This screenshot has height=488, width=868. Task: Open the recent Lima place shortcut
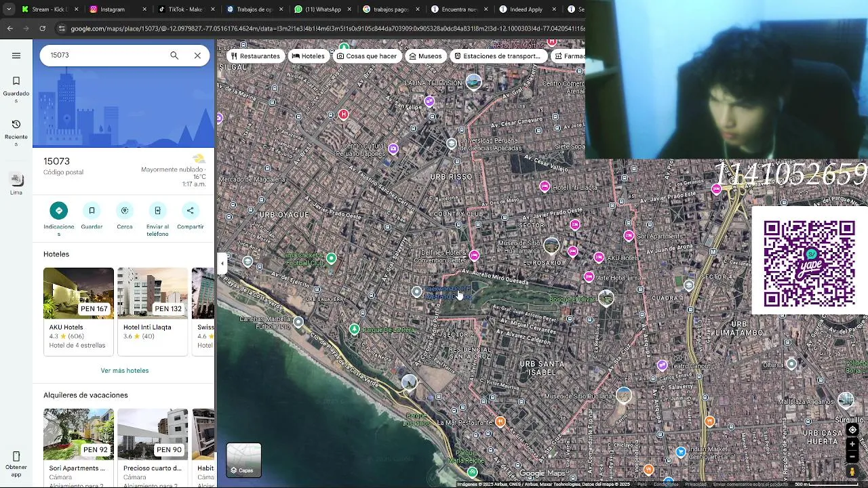point(16,184)
